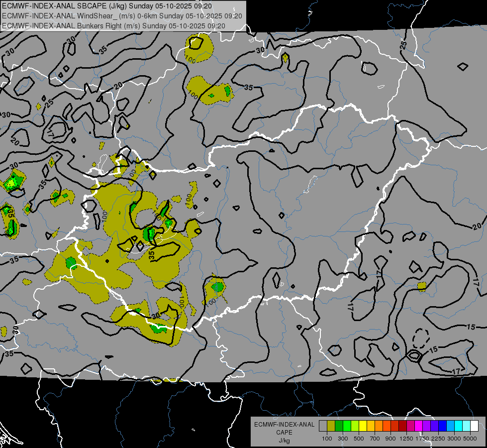Click the 5000 label in legend
The width and height of the screenshot is (487, 448).
(x=470, y=438)
